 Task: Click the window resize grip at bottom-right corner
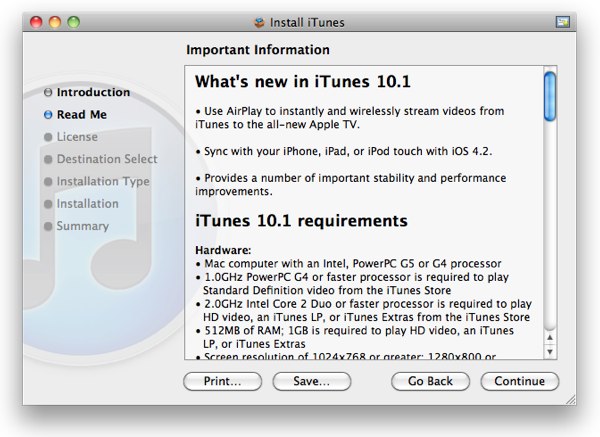pyautogui.click(x=568, y=399)
